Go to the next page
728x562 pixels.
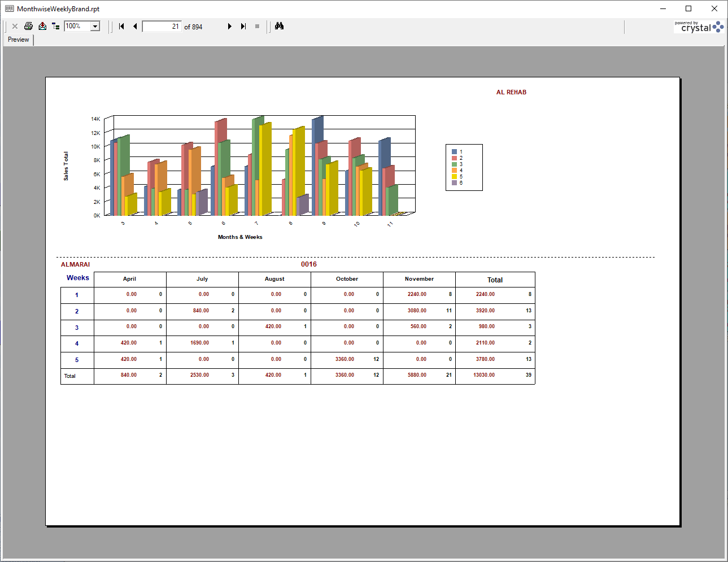230,27
